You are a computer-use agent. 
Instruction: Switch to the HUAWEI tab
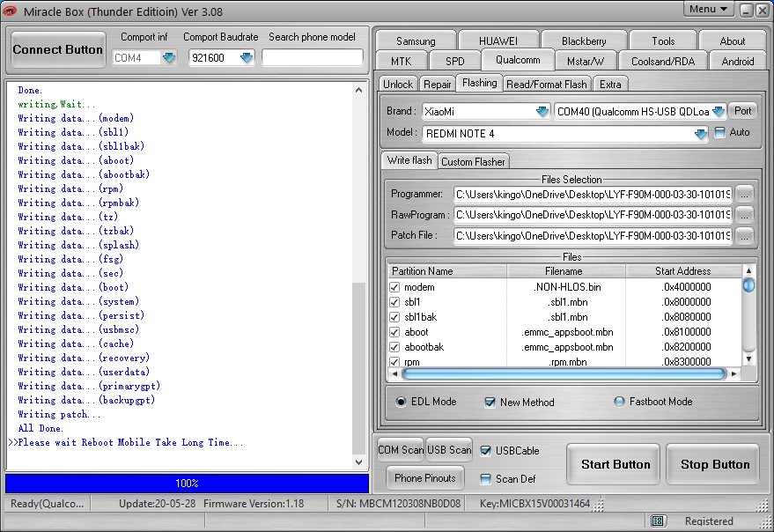coord(498,41)
